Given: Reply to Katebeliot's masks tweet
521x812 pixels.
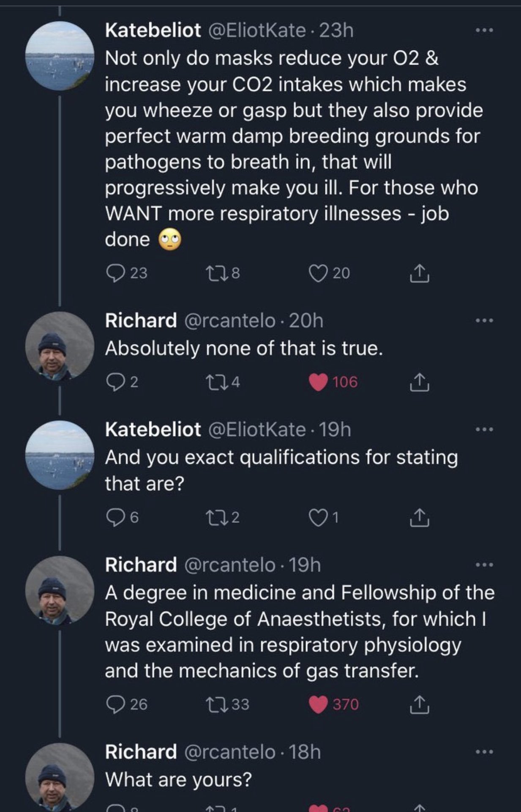Looking at the screenshot, I should pos(114,273).
